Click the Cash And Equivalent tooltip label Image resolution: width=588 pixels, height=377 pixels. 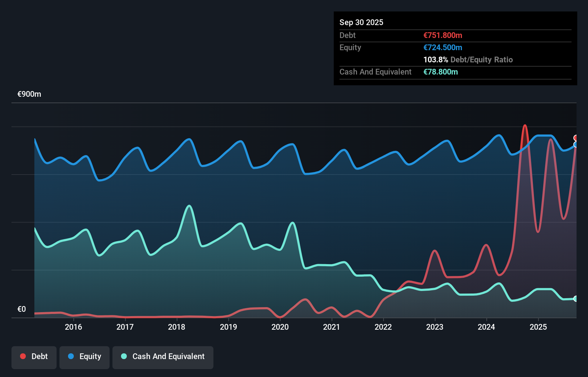tap(376, 72)
